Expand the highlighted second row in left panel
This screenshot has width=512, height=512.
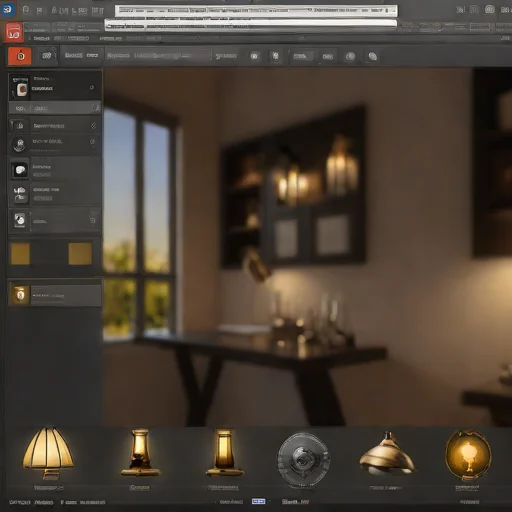click(55, 108)
